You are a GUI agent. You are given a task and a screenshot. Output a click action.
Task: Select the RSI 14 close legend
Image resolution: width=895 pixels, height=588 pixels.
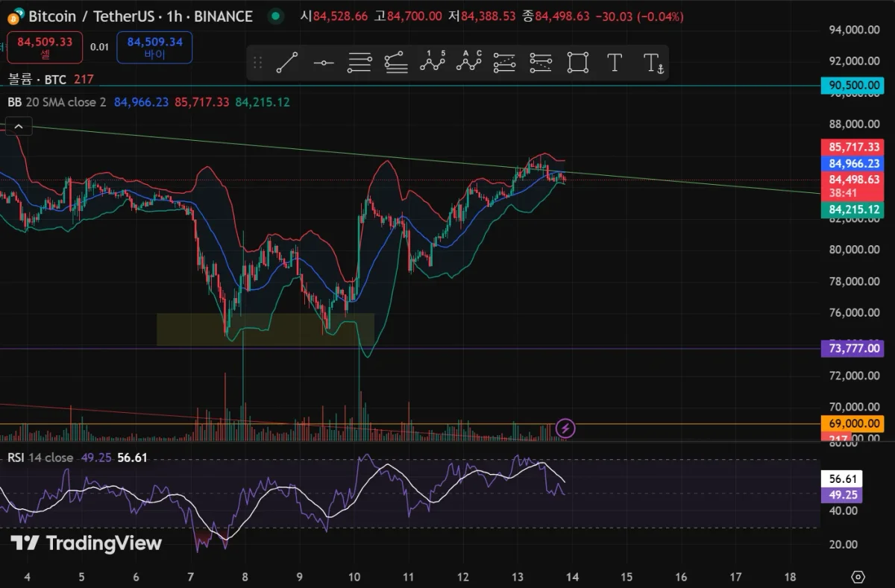[40, 458]
